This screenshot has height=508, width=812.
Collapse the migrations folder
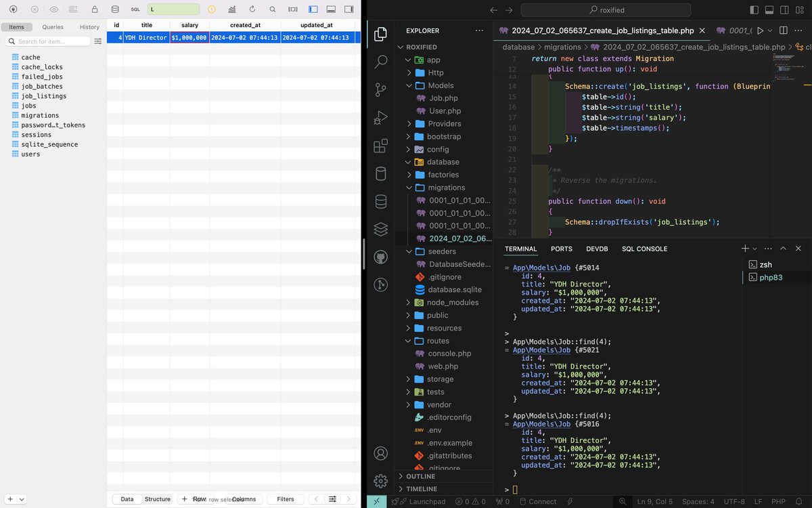[x=409, y=188]
